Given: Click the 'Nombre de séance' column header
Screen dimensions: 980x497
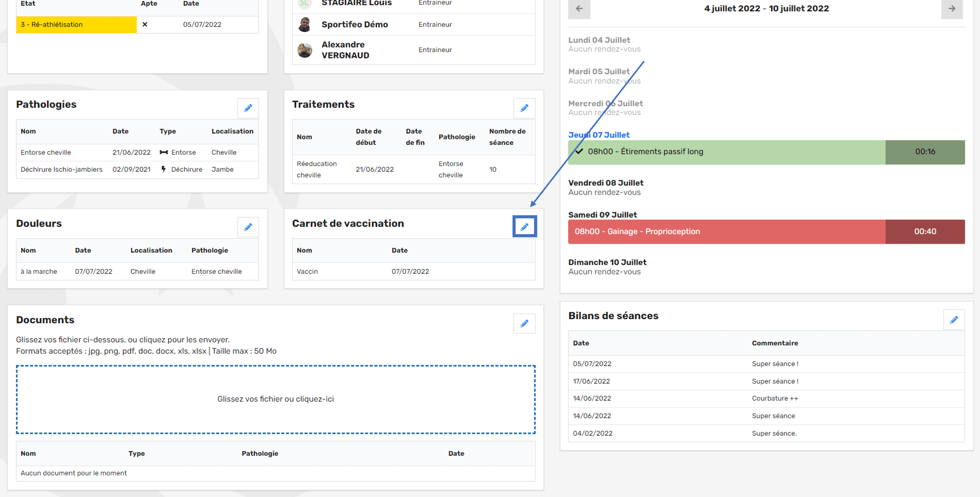Looking at the screenshot, I should [x=507, y=137].
